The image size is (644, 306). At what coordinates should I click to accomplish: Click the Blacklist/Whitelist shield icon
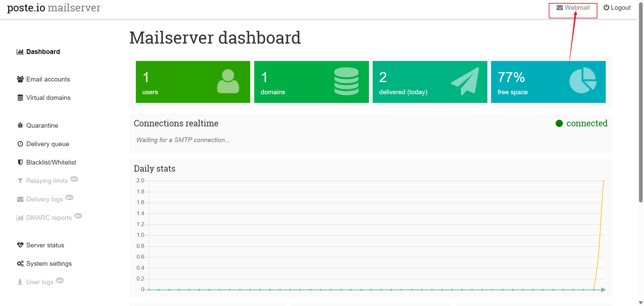(20, 162)
